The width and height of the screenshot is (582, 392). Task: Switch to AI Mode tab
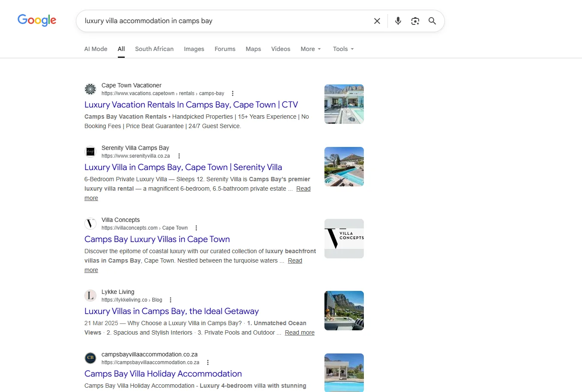(x=96, y=49)
